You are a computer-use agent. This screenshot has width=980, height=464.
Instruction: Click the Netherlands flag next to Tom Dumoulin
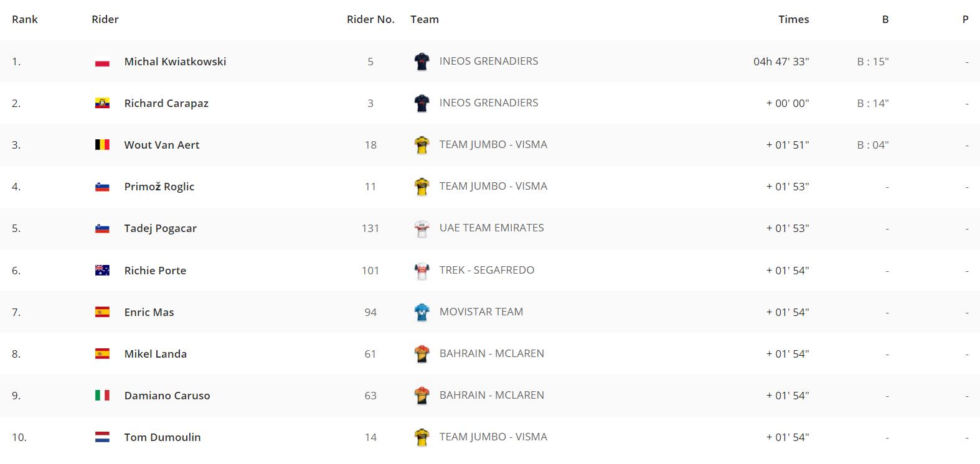point(102,437)
